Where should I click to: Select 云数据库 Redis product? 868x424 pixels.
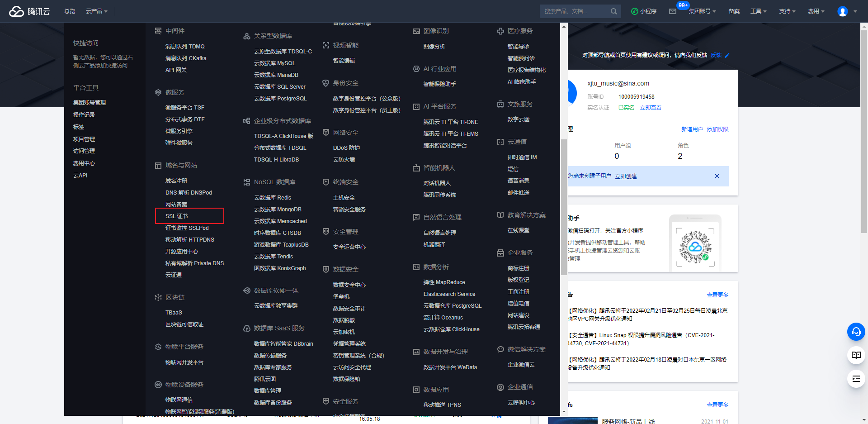[x=273, y=198]
